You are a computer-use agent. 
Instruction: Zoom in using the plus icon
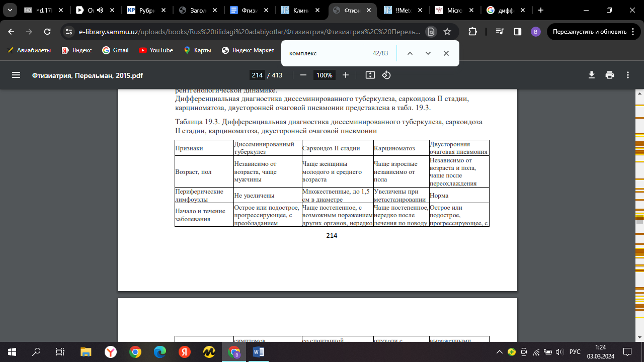click(346, 75)
